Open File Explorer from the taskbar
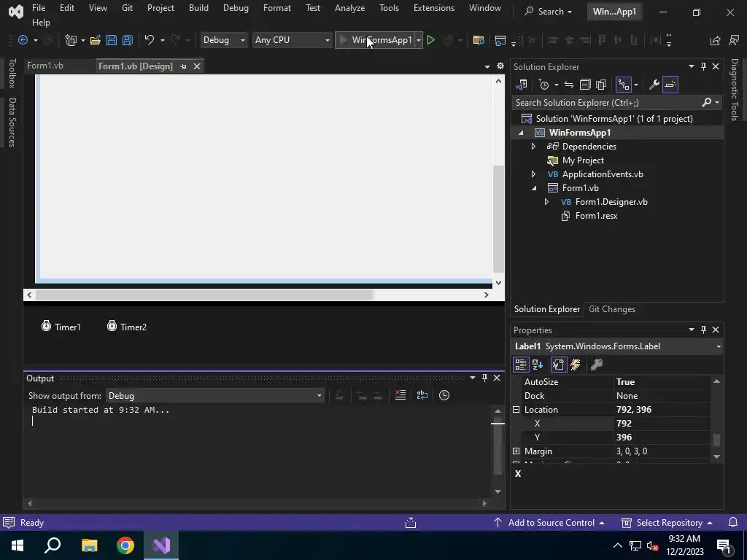The width and height of the screenshot is (747, 560). [89, 545]
